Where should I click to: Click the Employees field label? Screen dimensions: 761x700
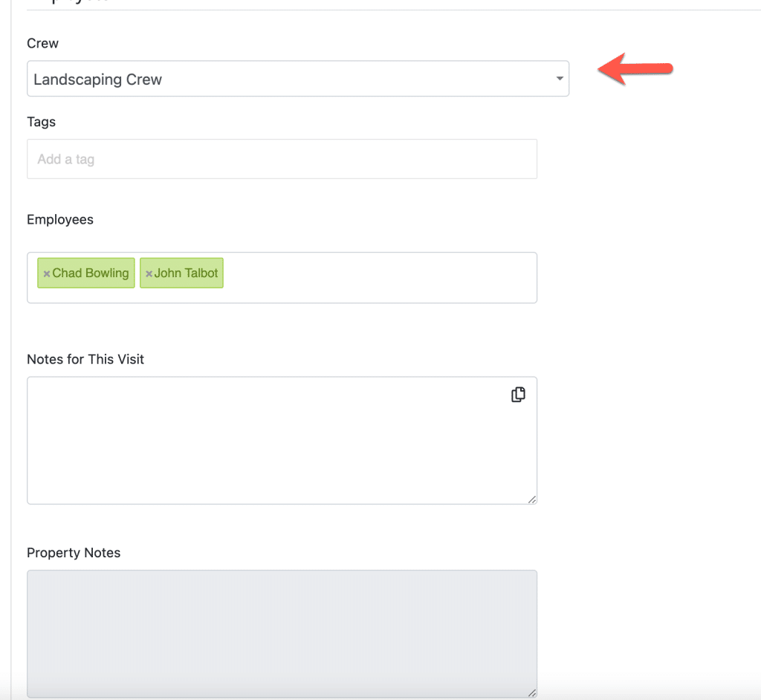click(60, 219)
